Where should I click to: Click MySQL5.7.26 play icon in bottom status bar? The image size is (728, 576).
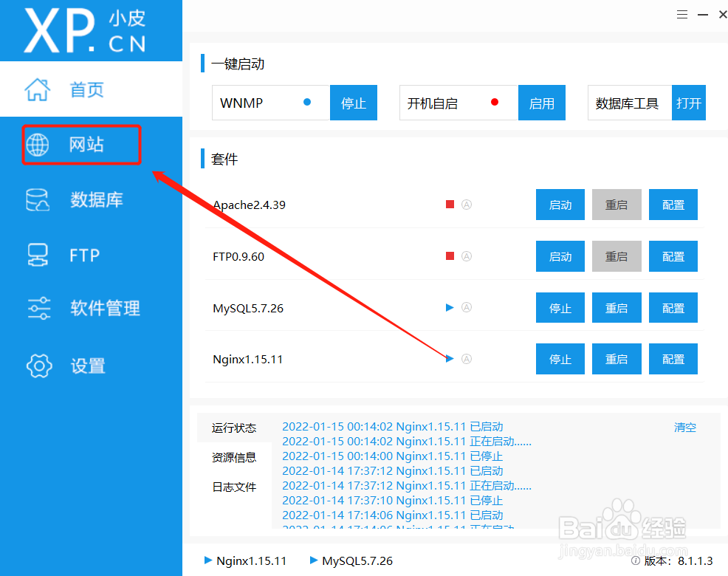click(314, 560)
